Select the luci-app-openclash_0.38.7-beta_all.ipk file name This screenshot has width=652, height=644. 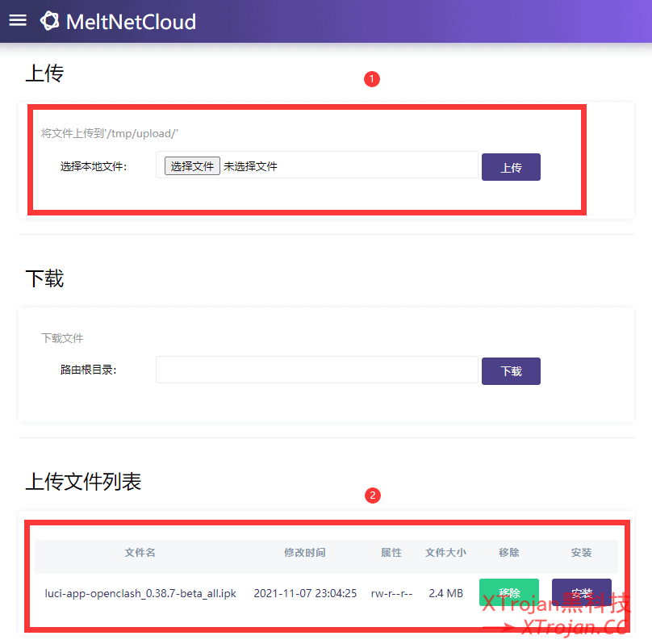tap(140, 593)
